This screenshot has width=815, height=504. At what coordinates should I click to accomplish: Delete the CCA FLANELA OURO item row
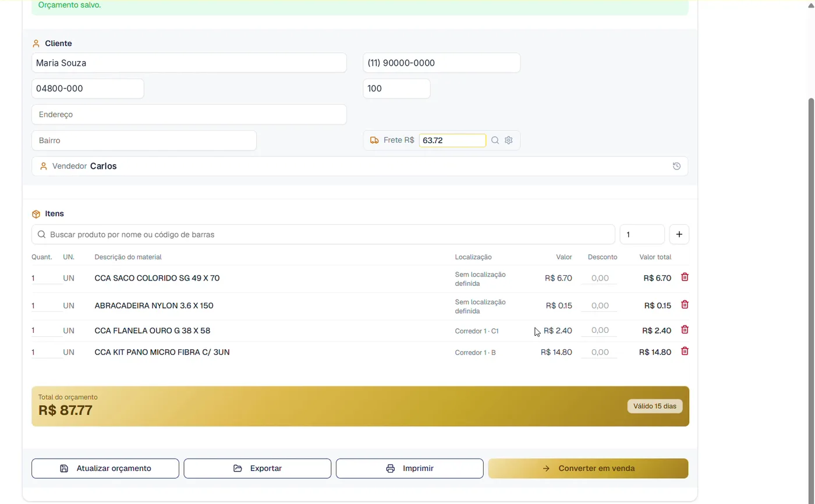click(x=685, y=329)
